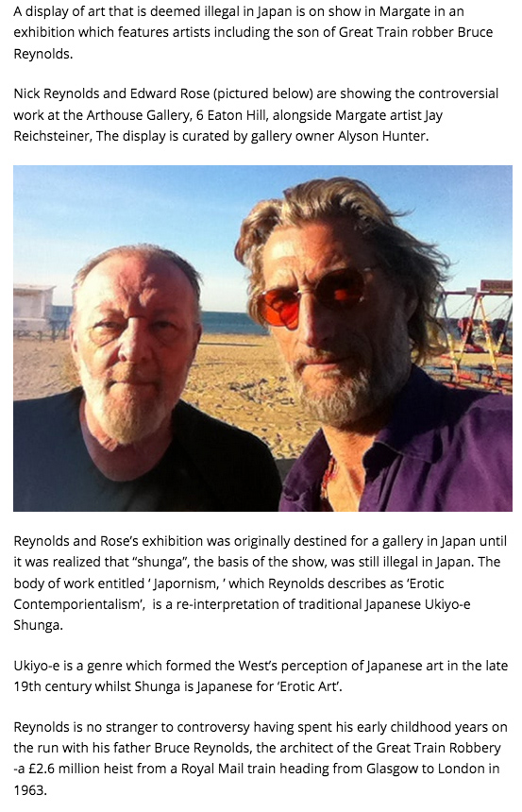Screen dimensions: 522x812
Task: Click the paragraph starting 'Reynolds is no stranger'
Action: pyautogui.click(x=261, y=758)
